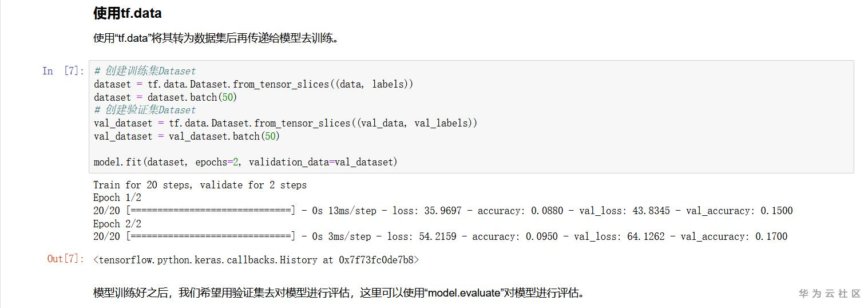Select the In [7] cell prompt

pyautogui.click(x=63, y=71)
